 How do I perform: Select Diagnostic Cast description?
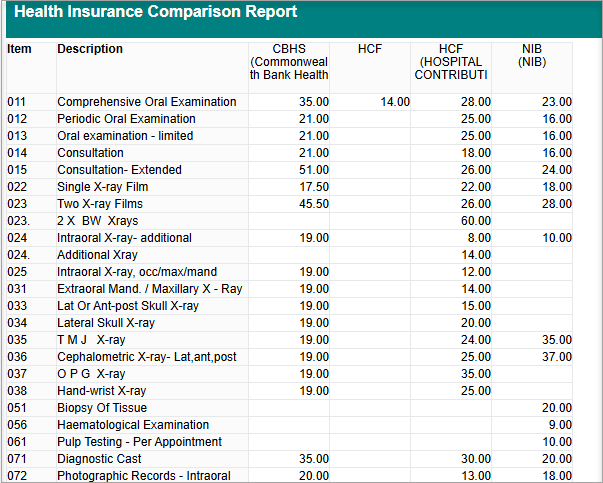coord(99,459)
